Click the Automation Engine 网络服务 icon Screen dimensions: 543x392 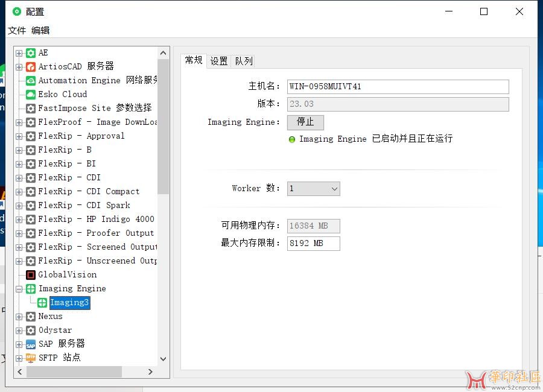click(x=31, y=81)
